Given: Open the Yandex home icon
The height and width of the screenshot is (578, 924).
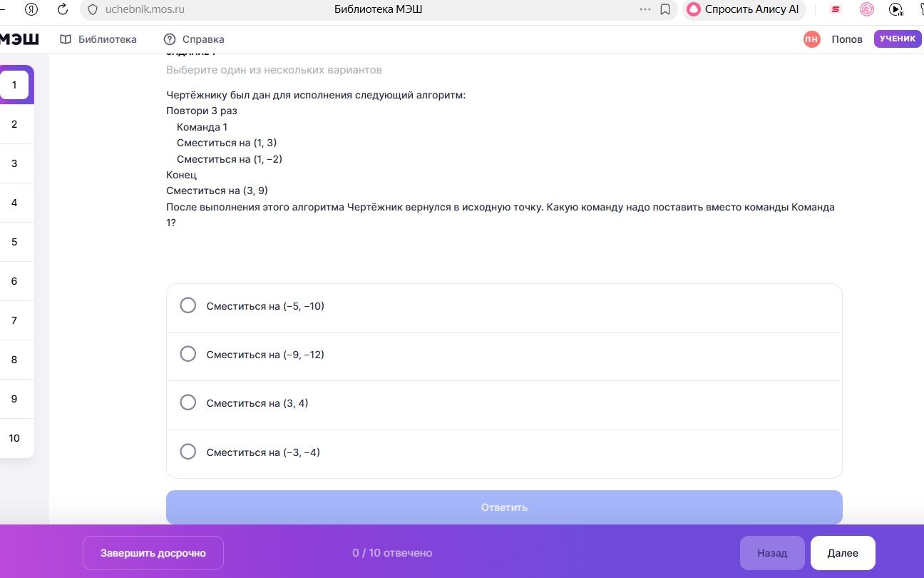Looking at the screenshot, I should [31, 9].
